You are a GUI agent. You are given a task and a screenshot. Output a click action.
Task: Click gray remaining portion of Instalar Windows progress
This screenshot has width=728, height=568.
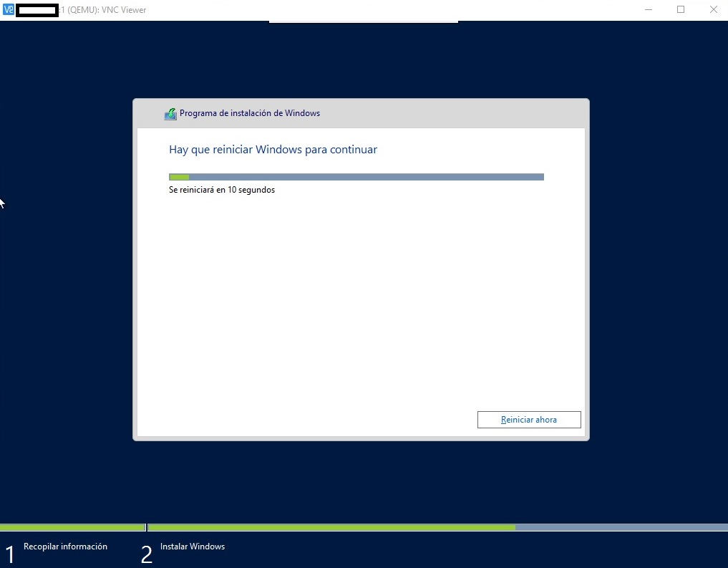621,527
